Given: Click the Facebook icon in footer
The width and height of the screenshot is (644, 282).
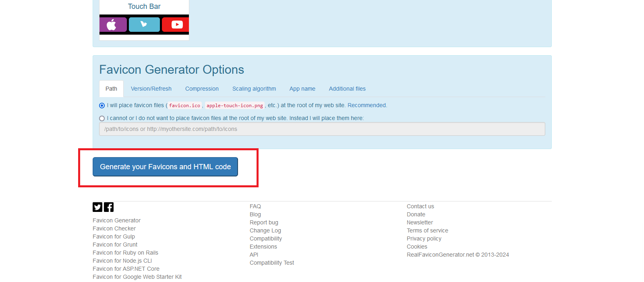Looking at the screenshot, I should coord(109,207).
